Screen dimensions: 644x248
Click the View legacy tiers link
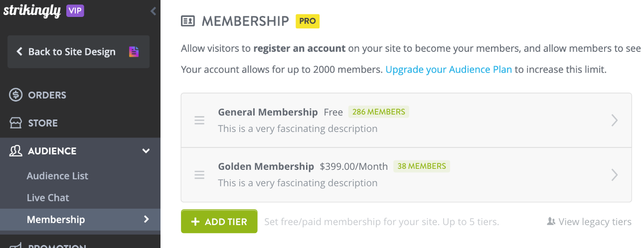[x=589, y=222]
